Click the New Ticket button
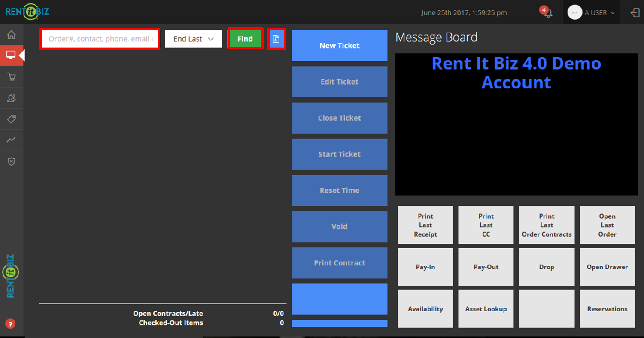The height and width of the screenshot is (338, 644). 340,46
